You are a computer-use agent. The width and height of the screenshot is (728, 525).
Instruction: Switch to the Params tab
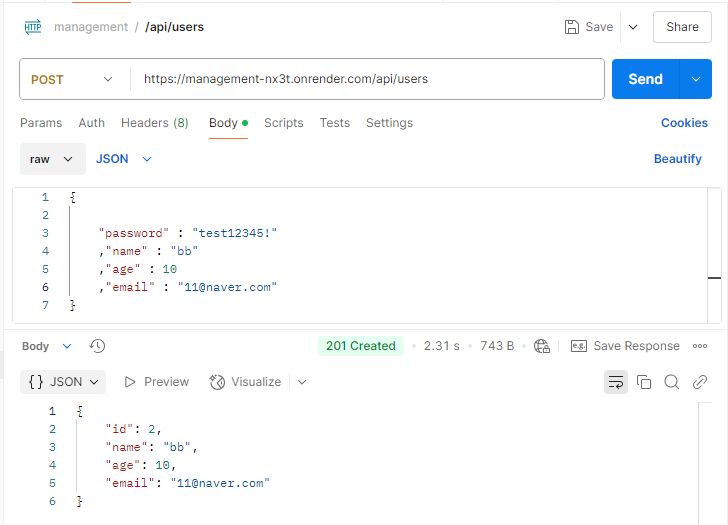pyautogui.click(x=41, y=123)
